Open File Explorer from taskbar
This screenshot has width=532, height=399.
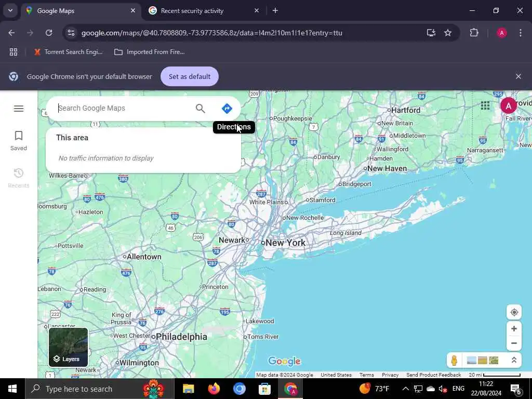pyautogui.click(x=188, y=389)
